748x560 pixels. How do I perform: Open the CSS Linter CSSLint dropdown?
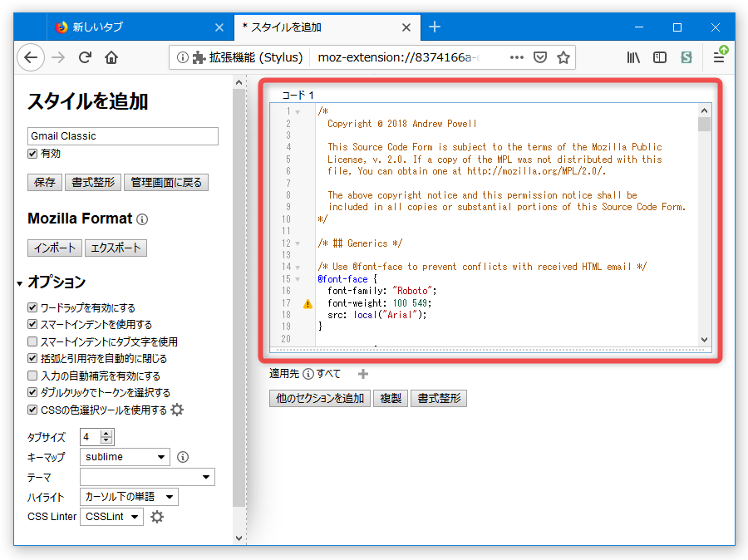pos(111,517)
